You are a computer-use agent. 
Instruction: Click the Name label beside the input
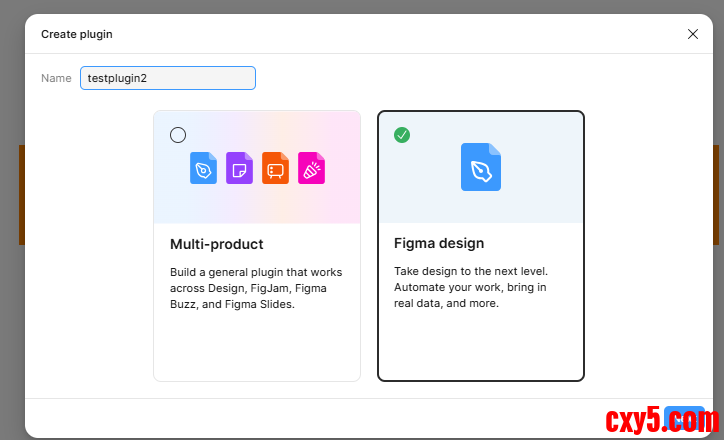[x=56, y=78]
